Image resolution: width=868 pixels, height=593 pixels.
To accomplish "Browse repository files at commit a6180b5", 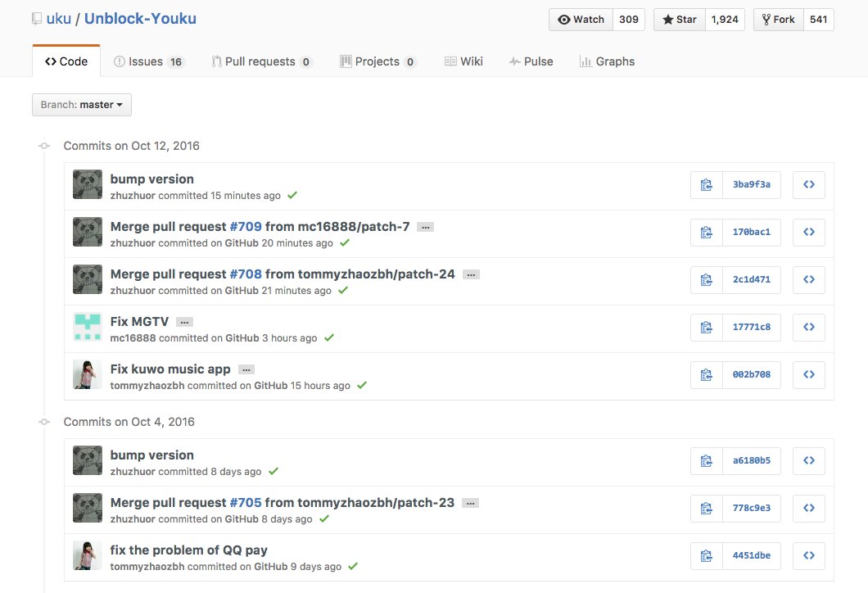I will point(809,461).
